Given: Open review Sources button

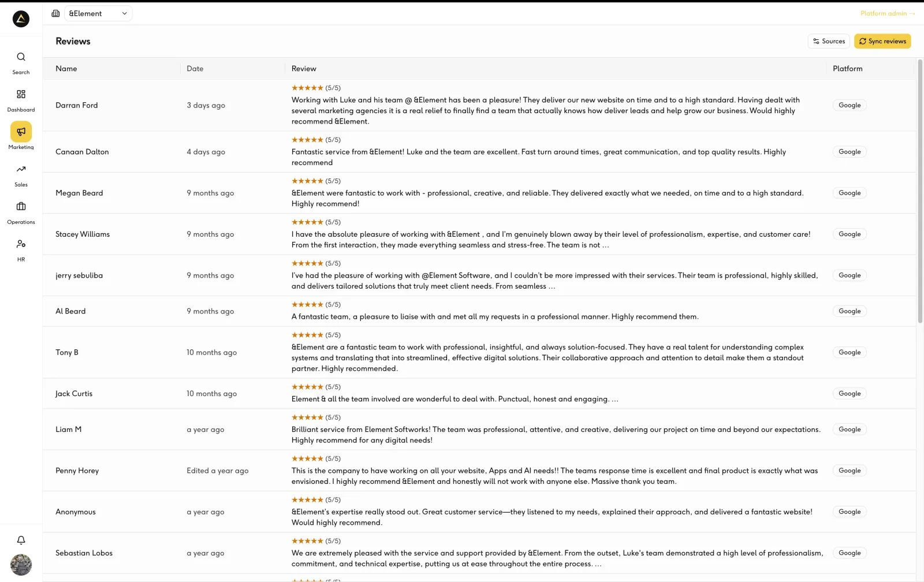Looking at the screenshot, I should point(829,41).
